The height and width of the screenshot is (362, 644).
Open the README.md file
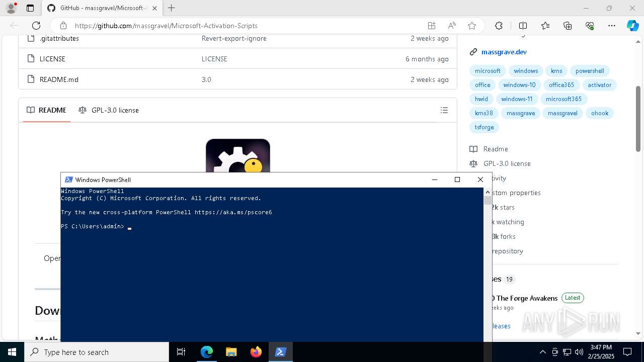click(59, 79)
